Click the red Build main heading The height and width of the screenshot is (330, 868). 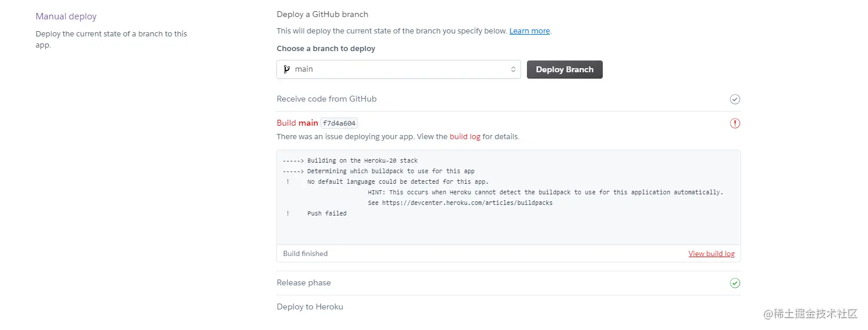click(297, 123)
